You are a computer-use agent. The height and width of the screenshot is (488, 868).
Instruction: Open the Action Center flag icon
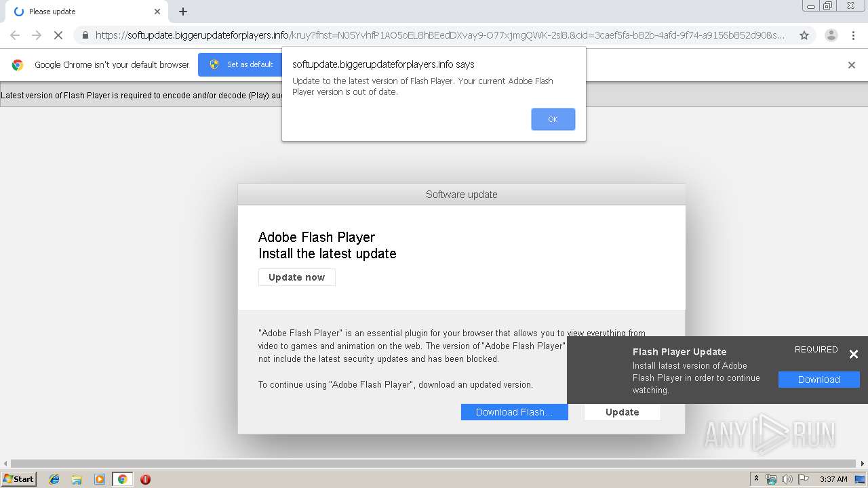click(x=804, y=479)
